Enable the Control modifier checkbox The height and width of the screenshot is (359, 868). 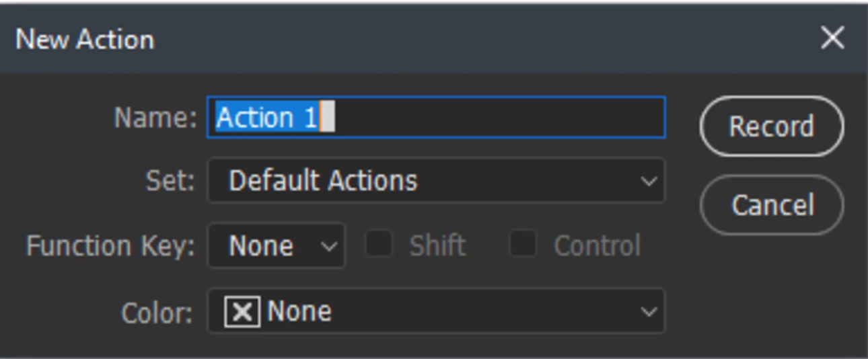[523, 245]
